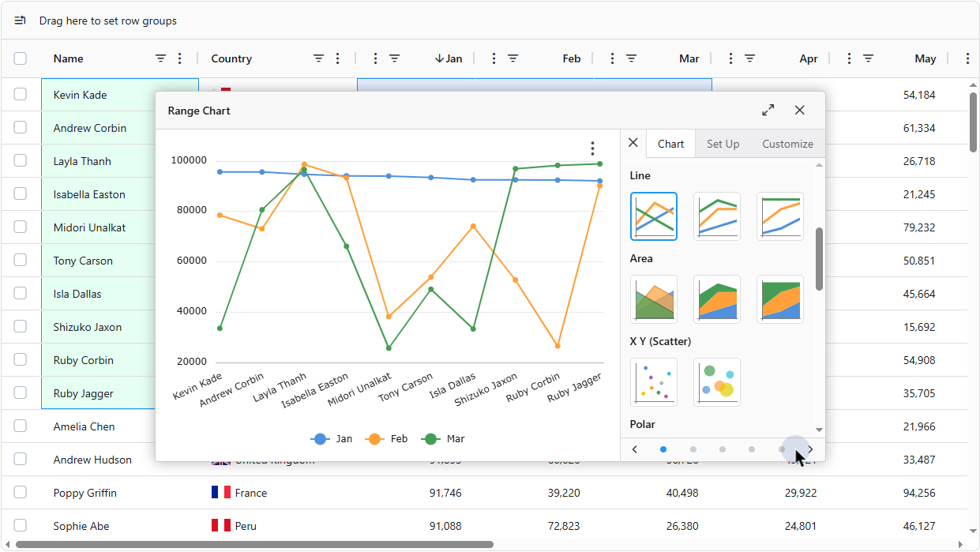Close the chart tool panel

pos(633,143)
